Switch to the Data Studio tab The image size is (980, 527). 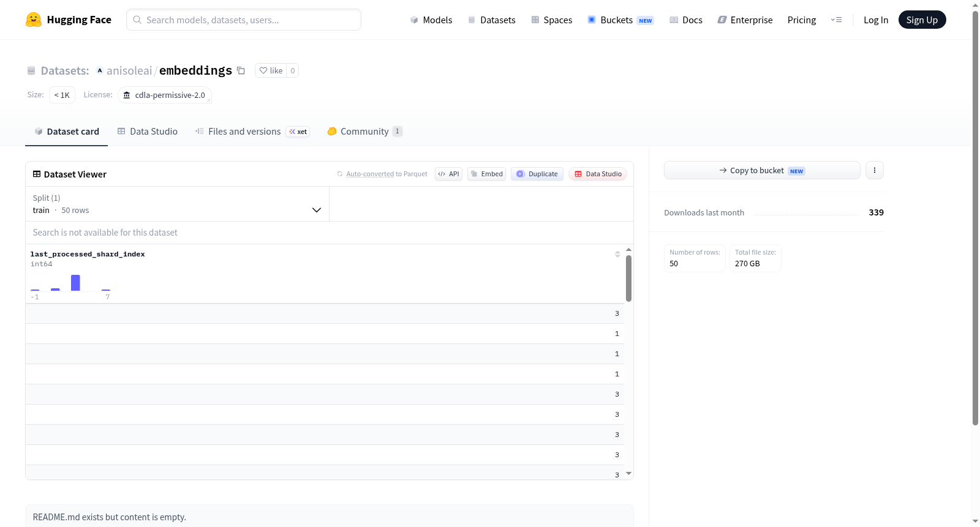click(148, 132)
